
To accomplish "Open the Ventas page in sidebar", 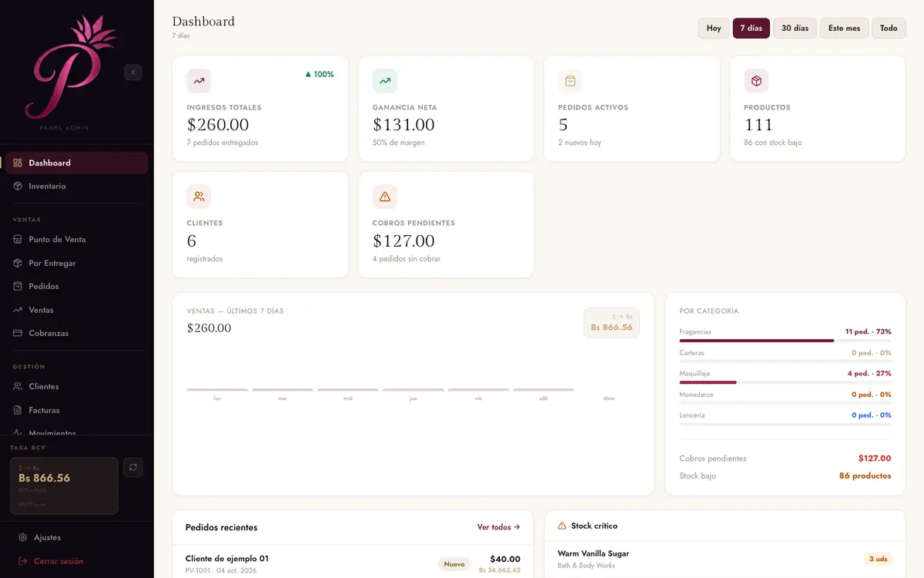I will coord(77,310).
